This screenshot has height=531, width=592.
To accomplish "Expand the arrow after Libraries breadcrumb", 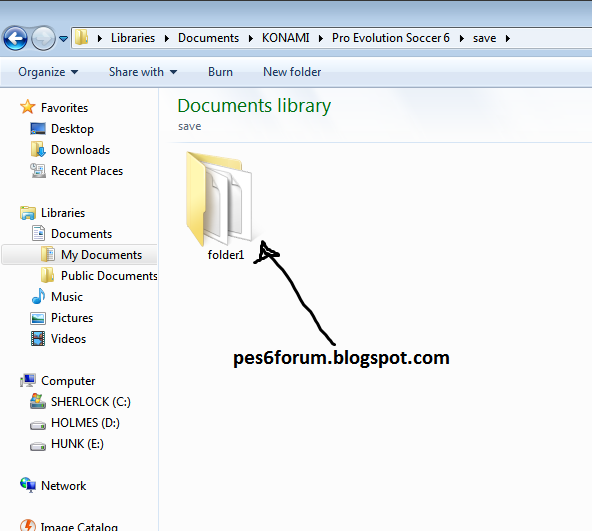I will (166, 38).
